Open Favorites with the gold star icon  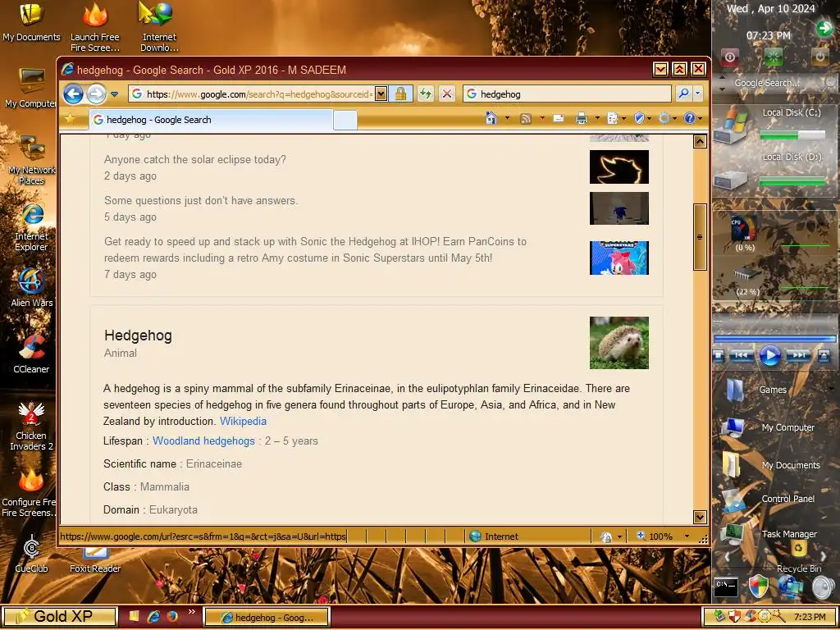pos(70,119)
